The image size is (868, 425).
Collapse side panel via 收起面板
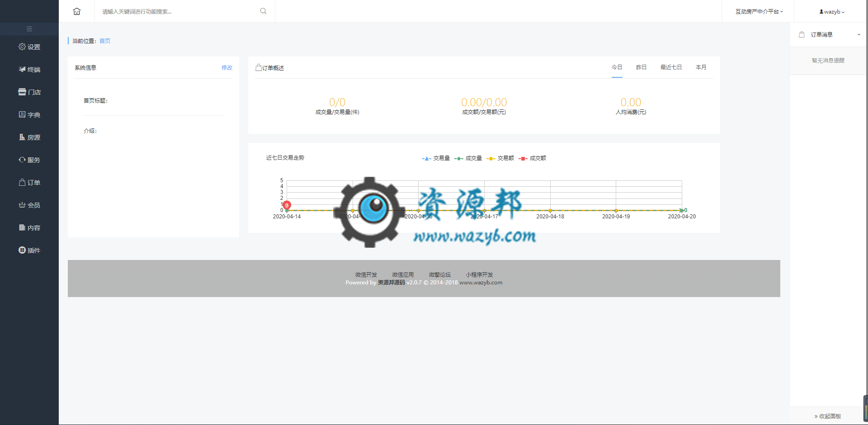coord(828,416)
